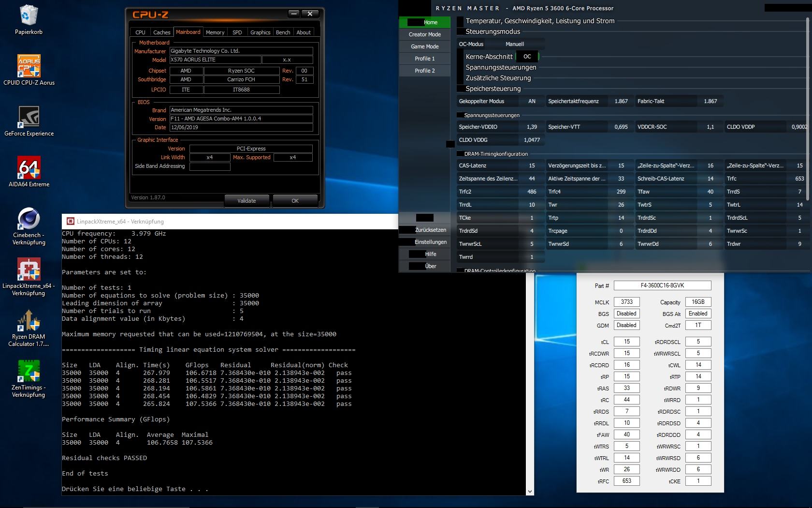Switch to Creator Mode in Ryzen Master
Image resolution: width=812 pixels, height=508 pixels.
pyautogui.click(x=425, y=34)
